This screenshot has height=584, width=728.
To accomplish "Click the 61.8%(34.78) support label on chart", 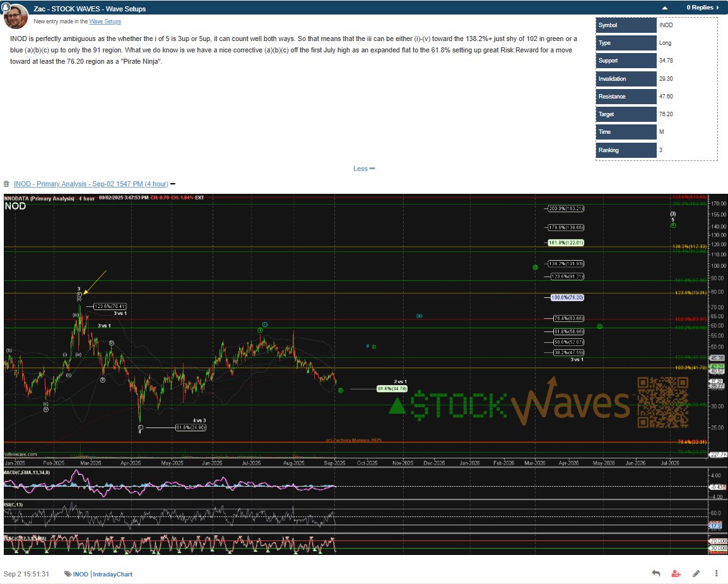I will [392, 388].
